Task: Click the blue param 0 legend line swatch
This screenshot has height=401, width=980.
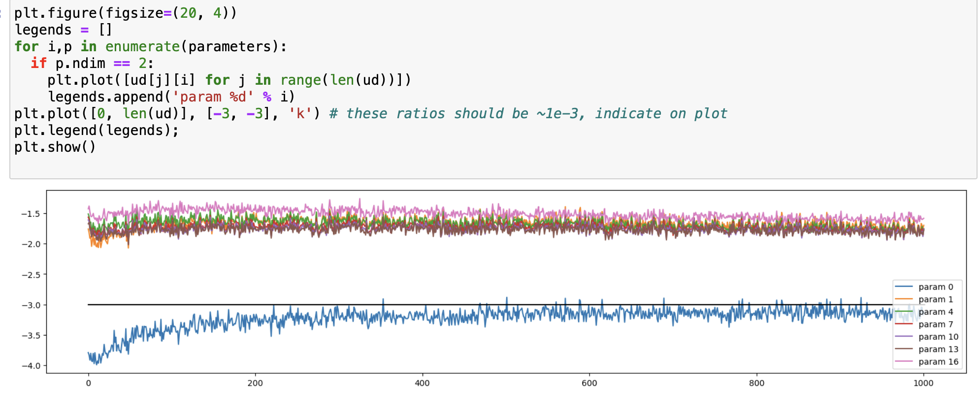Action: click(x=904, y=287)
